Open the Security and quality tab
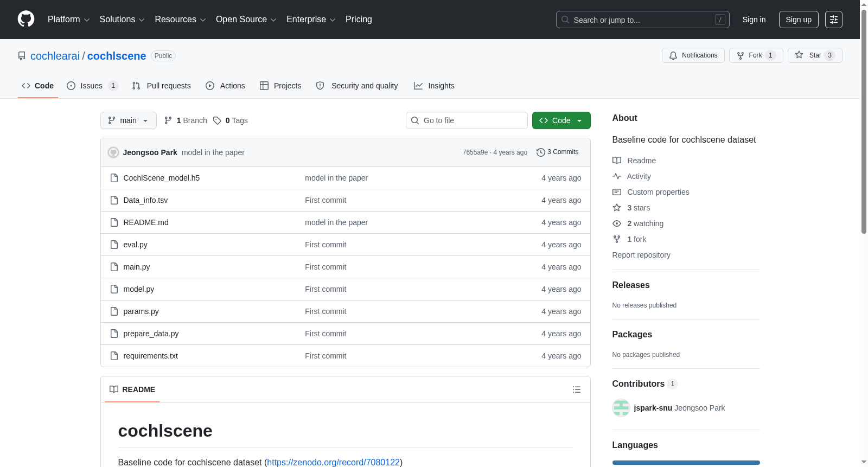 pyautogui.click(x=357, y=86)
